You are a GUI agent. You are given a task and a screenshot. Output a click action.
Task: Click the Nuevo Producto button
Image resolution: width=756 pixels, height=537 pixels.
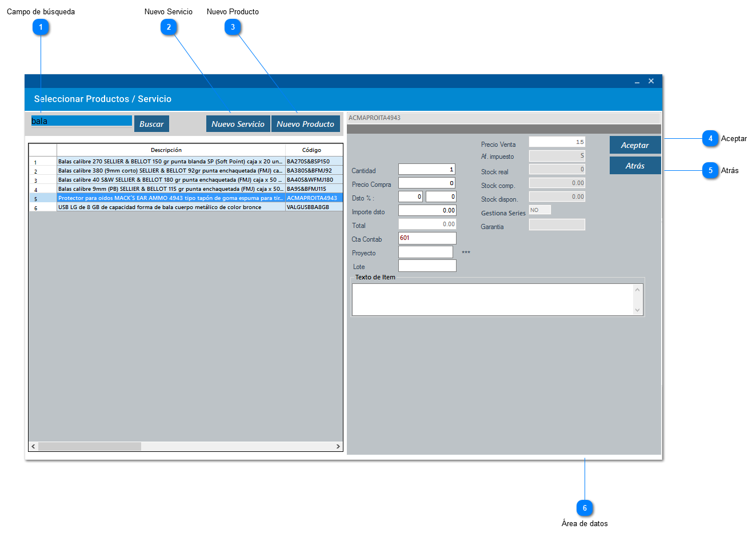point(306,124)
